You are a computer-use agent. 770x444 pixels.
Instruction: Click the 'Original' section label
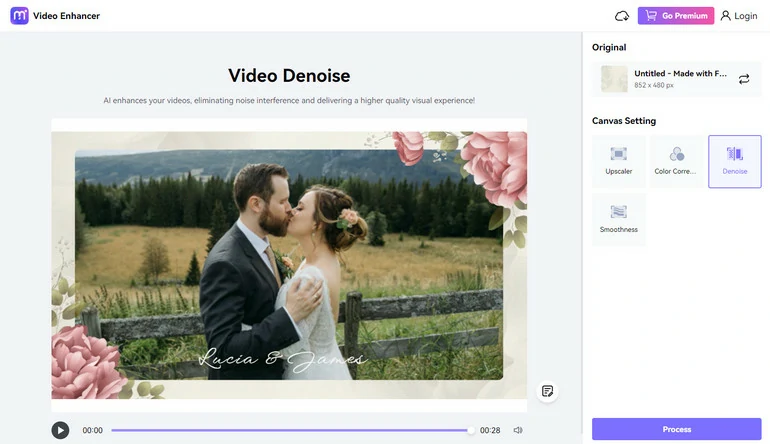tap(609, 48)
